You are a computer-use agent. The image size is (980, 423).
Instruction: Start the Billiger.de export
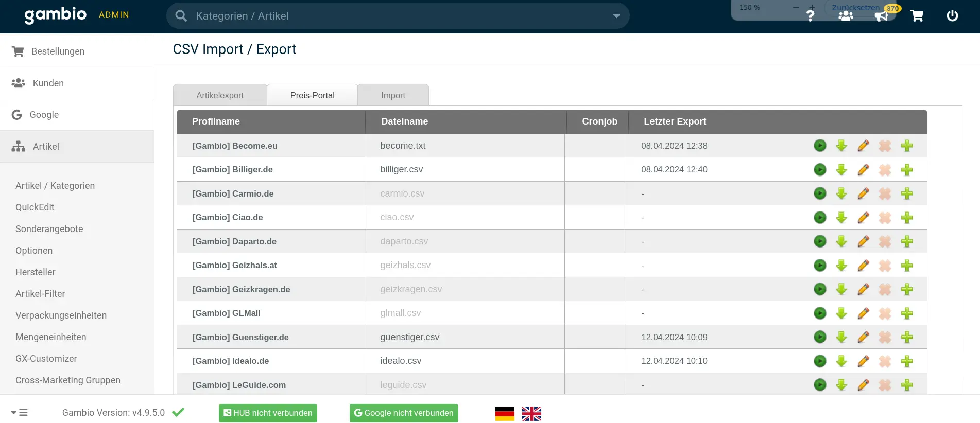coord(820,170)
